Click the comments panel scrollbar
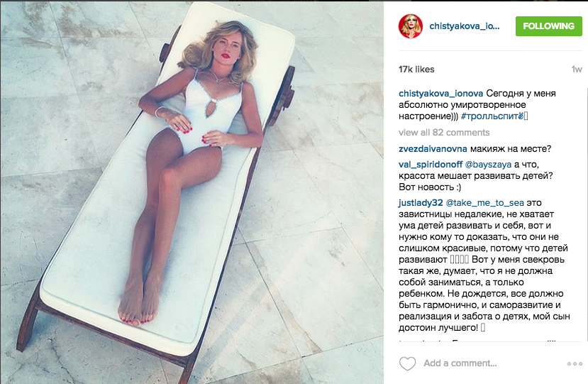Screen dimensions: 588x384 pyautogui.click(x=586, y=214)
